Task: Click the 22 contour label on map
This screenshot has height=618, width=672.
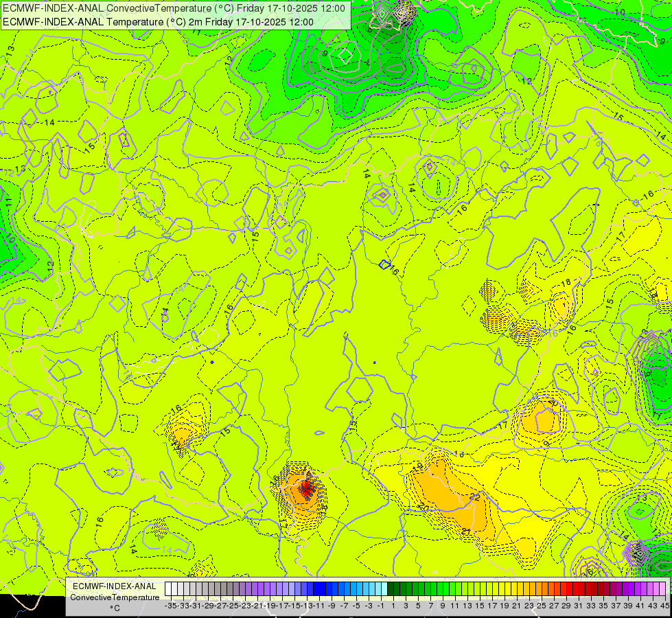Action: 475,497
